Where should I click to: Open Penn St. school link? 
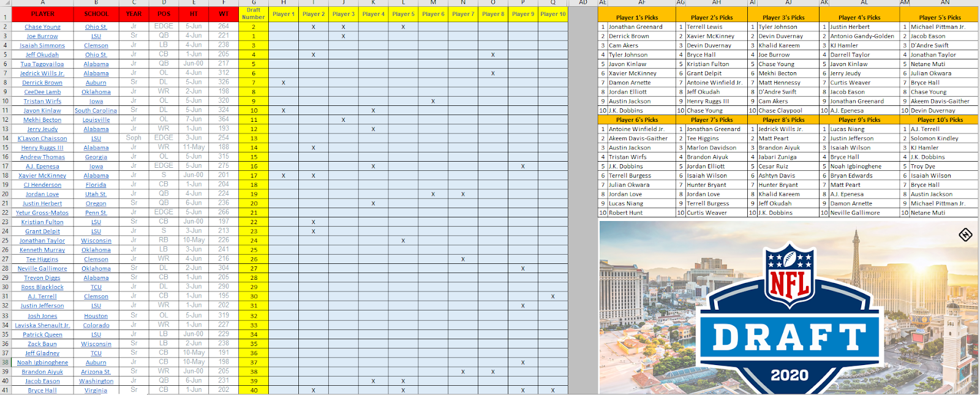96,213
